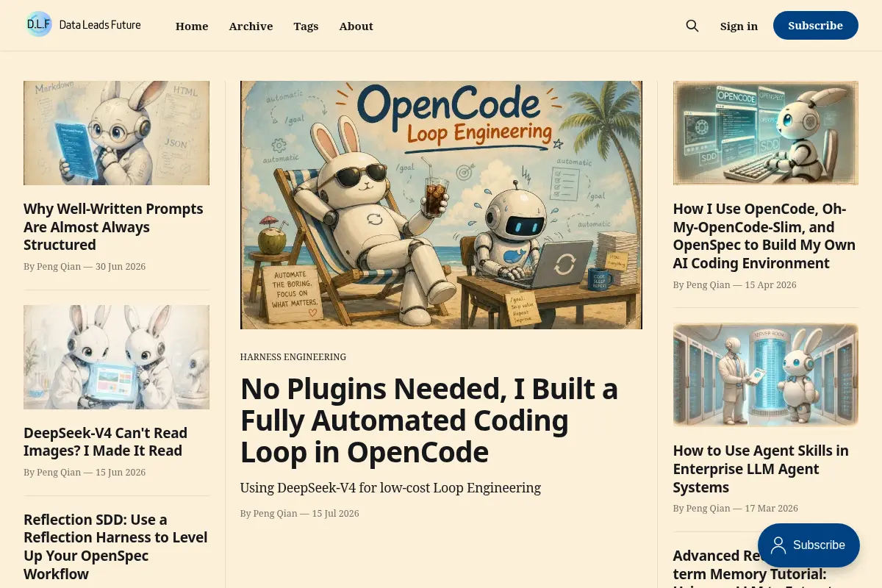Open "Why Well-Written Prompts Are Almost Always Structured"
This screenshot has width=882, height=588.
(x=113, y=227)
